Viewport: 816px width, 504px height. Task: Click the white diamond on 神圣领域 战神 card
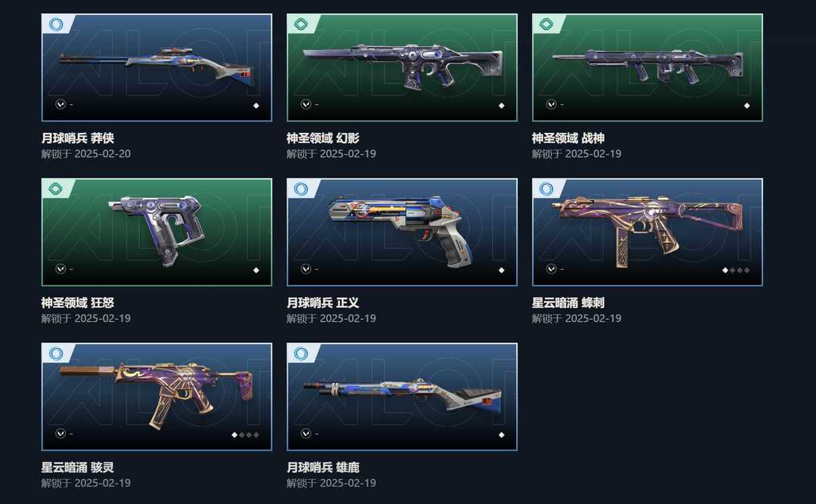(x=746, y=106)
